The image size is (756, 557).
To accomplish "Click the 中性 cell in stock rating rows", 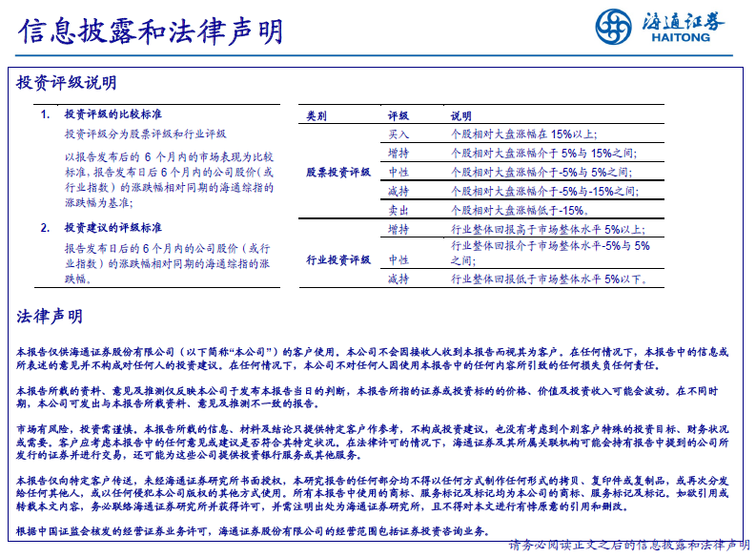I will click(398, 173).
